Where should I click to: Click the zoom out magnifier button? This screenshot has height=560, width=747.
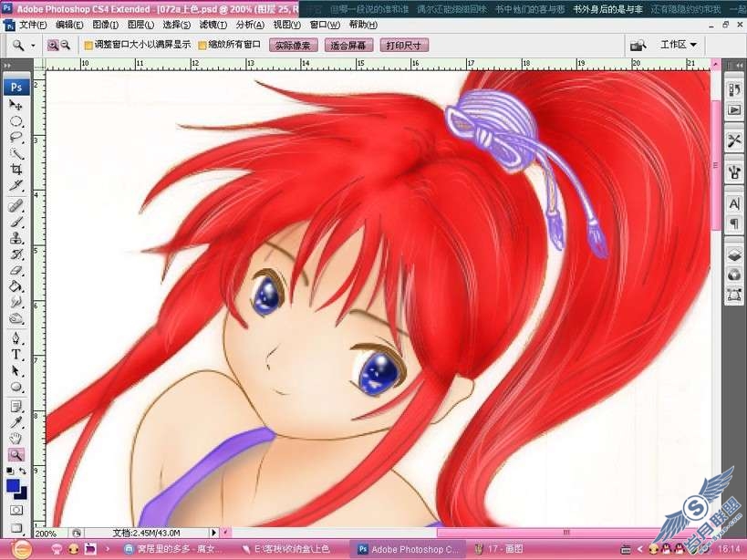(x=66, y=46)
